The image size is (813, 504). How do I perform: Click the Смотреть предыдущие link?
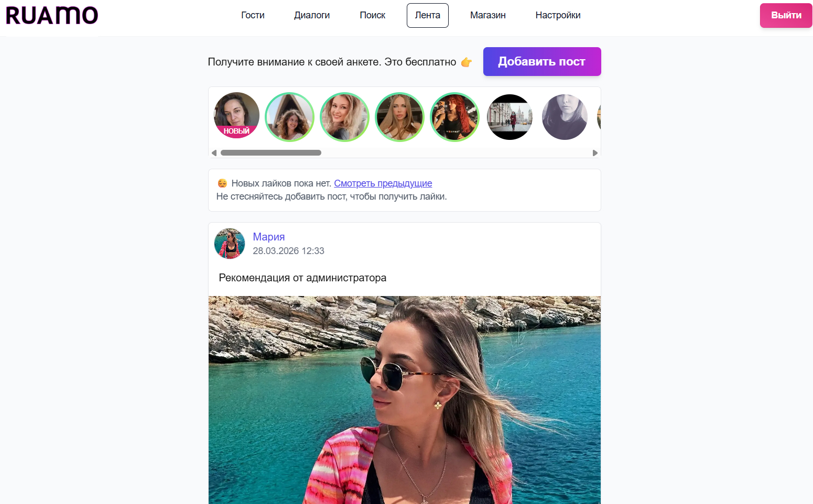pyautogui.click(x=383, y=183)
